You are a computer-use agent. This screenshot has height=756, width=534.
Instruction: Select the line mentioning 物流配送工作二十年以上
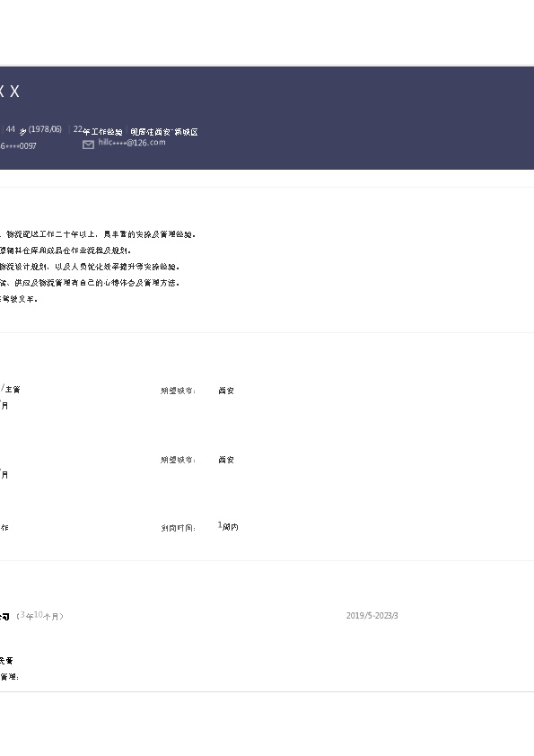click(98, 234)
